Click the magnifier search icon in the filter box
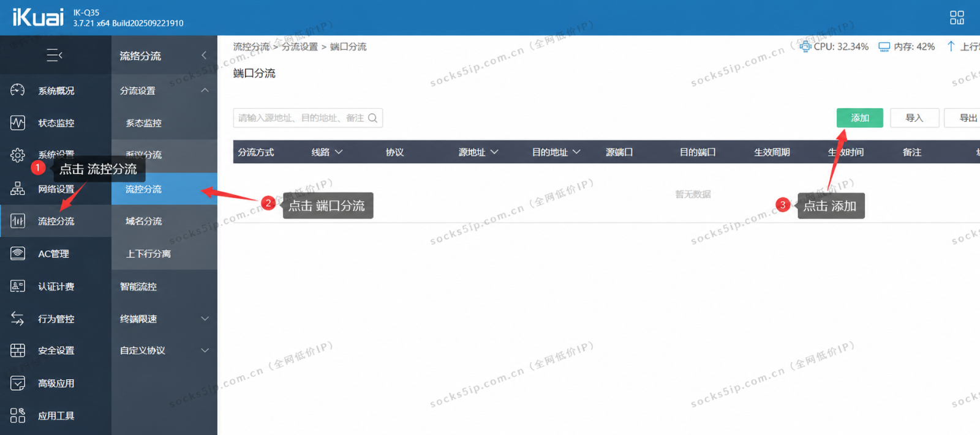Image resolution: width=980 pixels, height=435 pixels. click(372, 118)
